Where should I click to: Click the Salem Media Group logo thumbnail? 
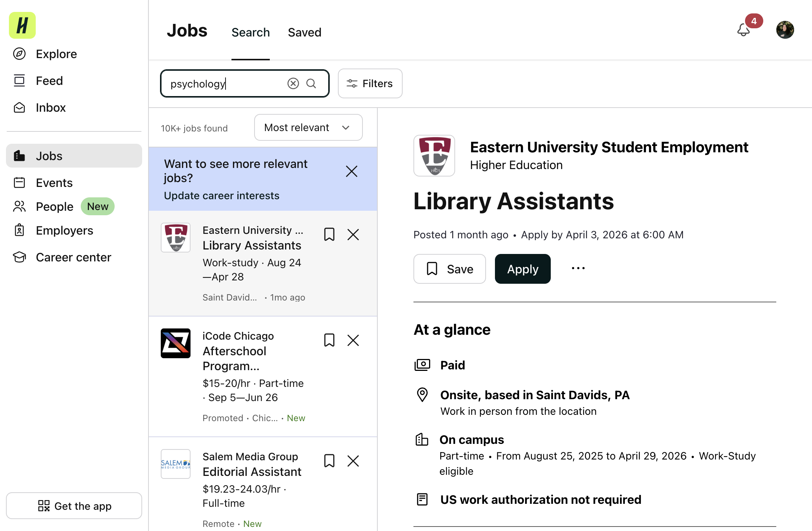click(x=176, y=464)
